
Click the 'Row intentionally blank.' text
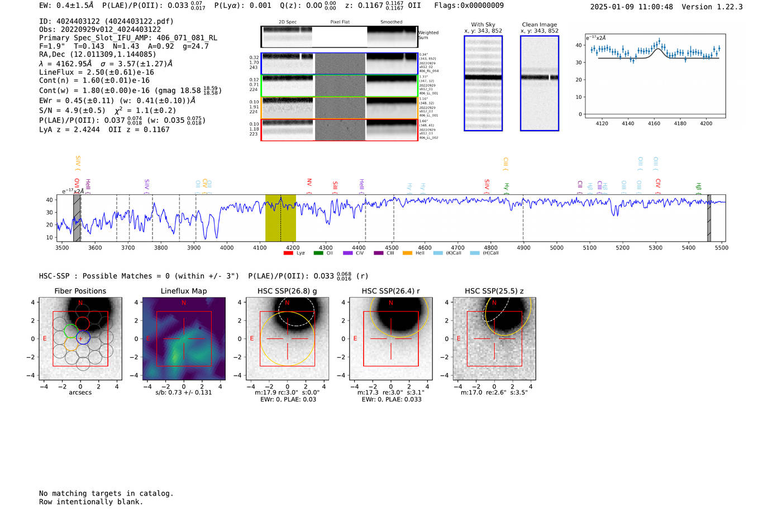click(x=91, y=502)
